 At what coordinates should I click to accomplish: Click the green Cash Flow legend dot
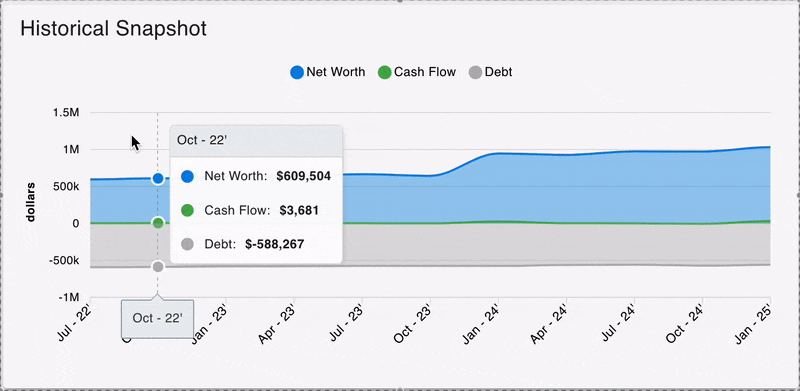(385, 72)
